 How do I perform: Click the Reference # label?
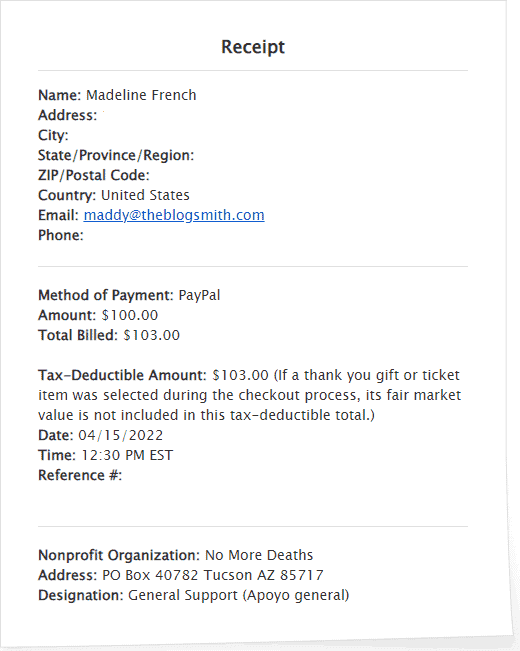pos(80,475)
